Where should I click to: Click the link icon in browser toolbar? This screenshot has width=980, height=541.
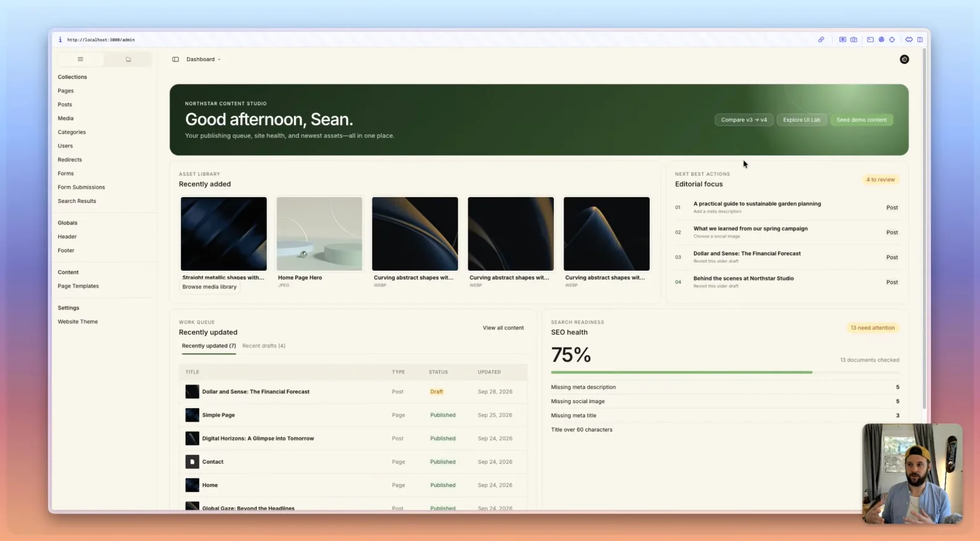821,40
